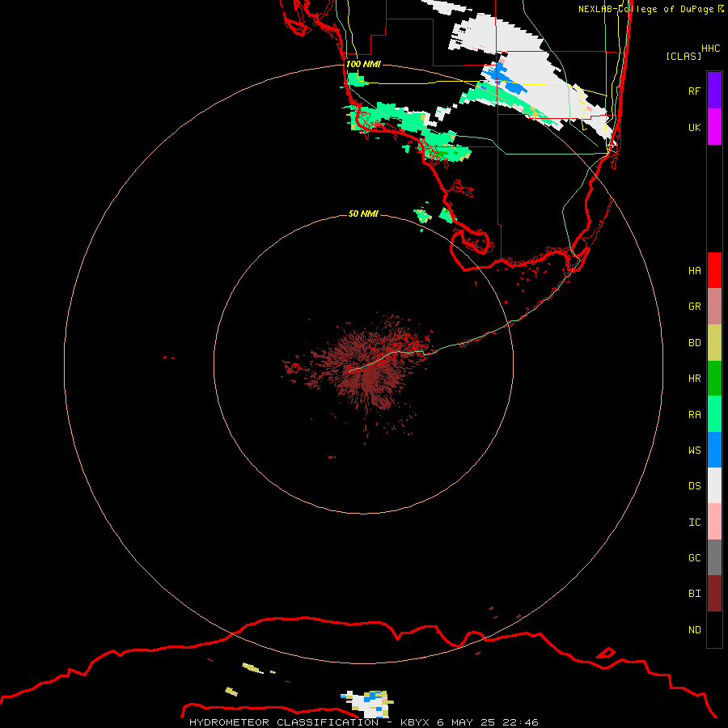Click the GC legend label
Screen dimensions: 728x728
click(x=694, y=558)
